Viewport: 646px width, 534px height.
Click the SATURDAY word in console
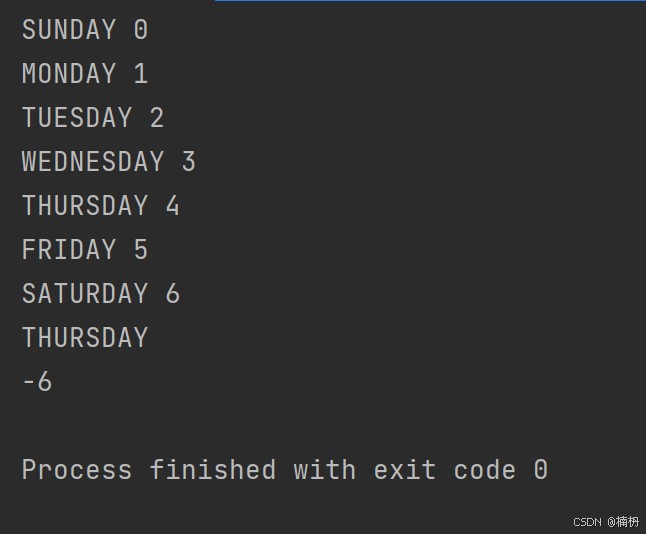(84, 294)
